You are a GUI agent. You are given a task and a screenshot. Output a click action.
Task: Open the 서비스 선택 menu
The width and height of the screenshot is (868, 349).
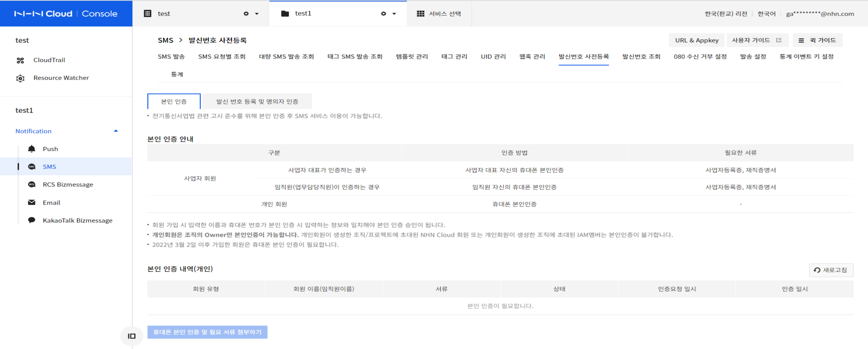[x=439, y=13]
